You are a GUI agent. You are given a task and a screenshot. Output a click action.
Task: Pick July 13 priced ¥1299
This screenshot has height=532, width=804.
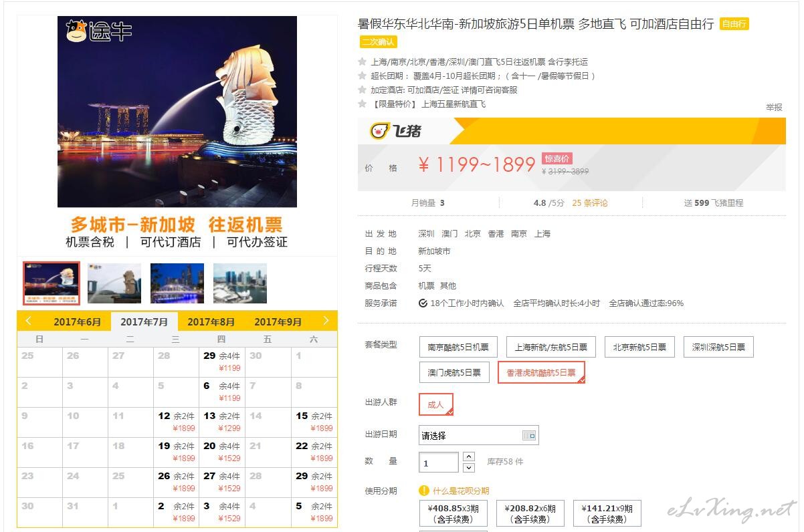(x=222, y=422)
